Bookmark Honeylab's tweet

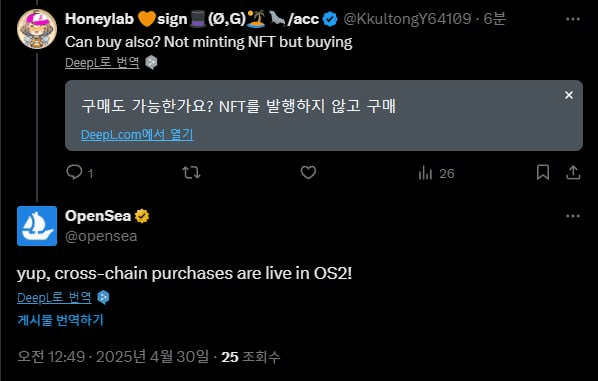pos(543,173)
